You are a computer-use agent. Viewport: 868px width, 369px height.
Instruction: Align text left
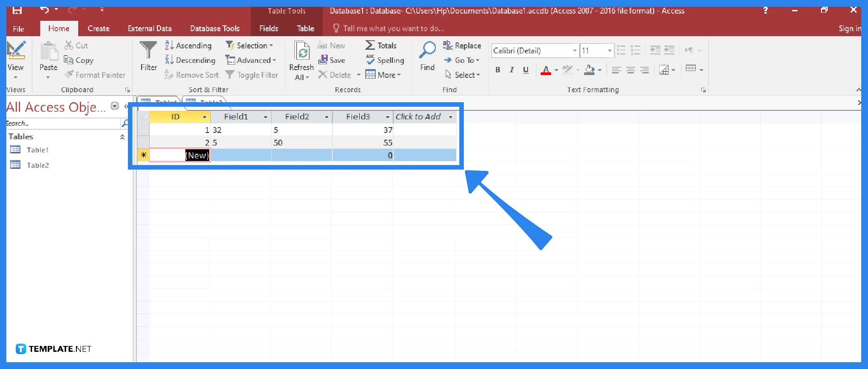click(616, 70)
